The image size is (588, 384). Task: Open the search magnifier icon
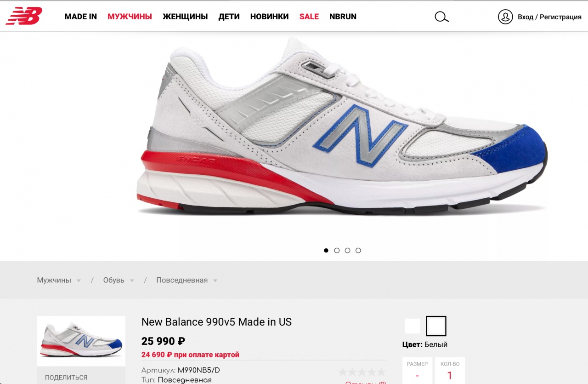441,17
